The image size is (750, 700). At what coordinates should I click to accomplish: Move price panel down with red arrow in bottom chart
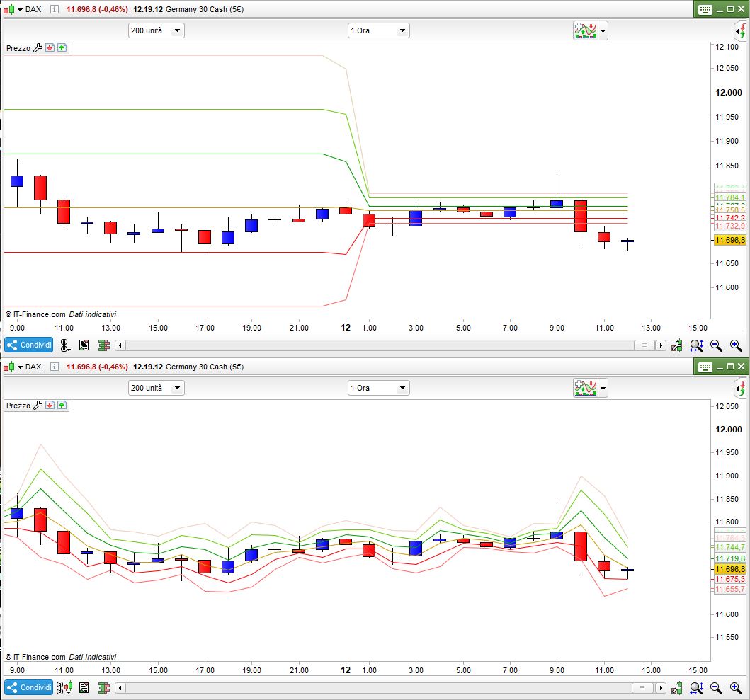click(x=50, y=405)
